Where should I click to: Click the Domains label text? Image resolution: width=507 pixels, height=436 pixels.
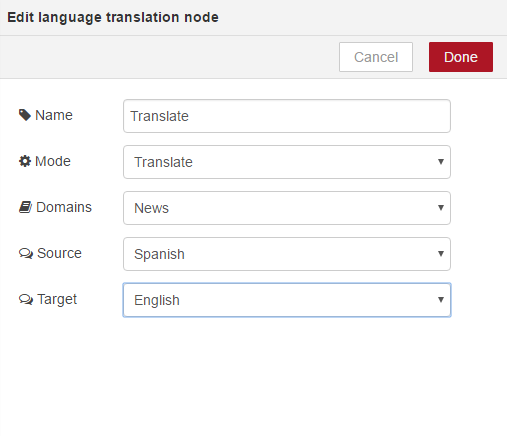(x=64, y=207)
